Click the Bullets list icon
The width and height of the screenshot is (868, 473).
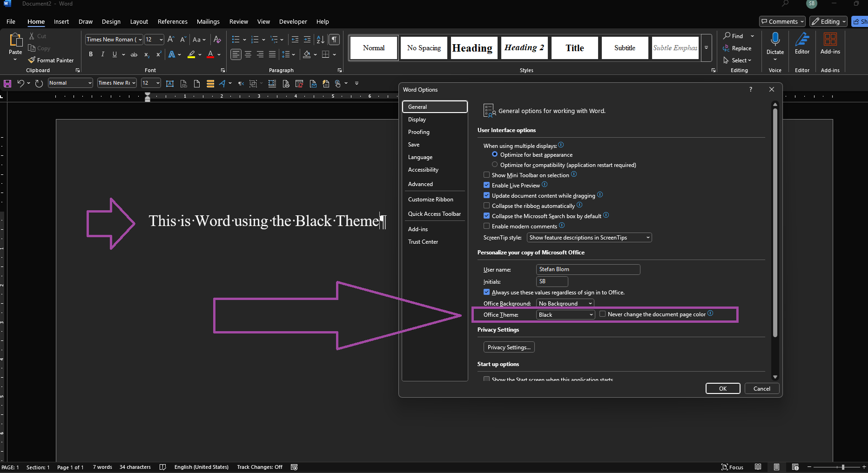tap(236, 40)
